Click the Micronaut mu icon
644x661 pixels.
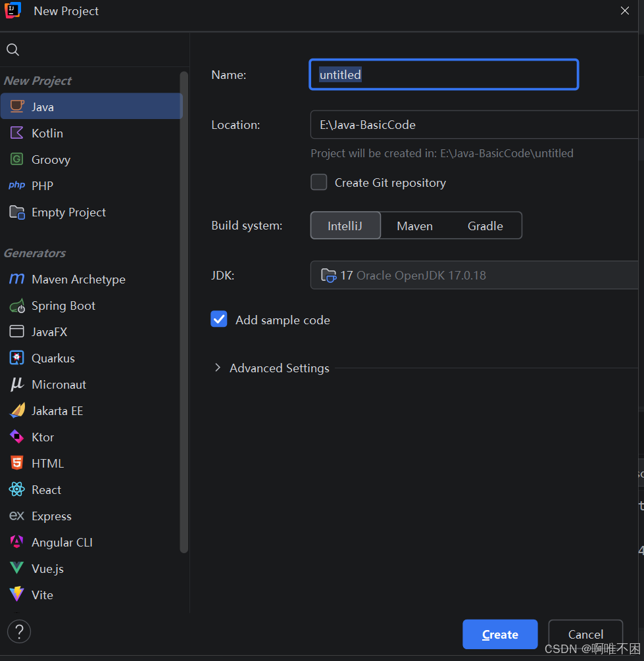tap(17, 384)
